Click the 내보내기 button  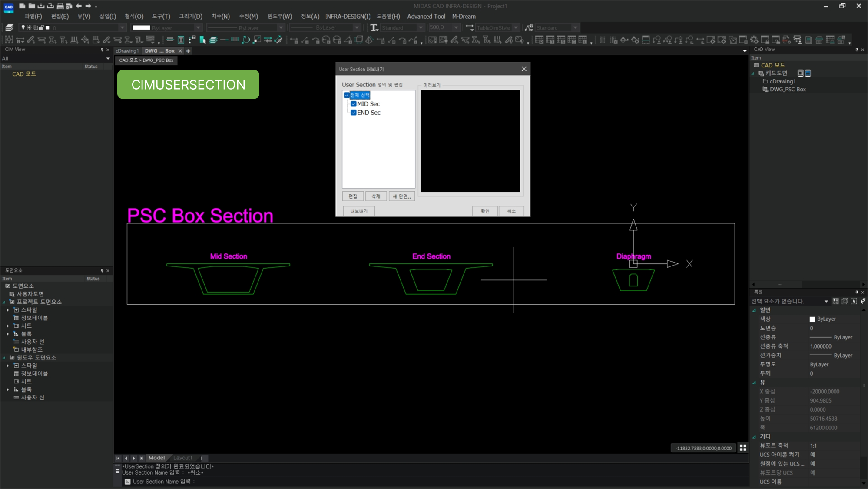[x=359, y=211]
